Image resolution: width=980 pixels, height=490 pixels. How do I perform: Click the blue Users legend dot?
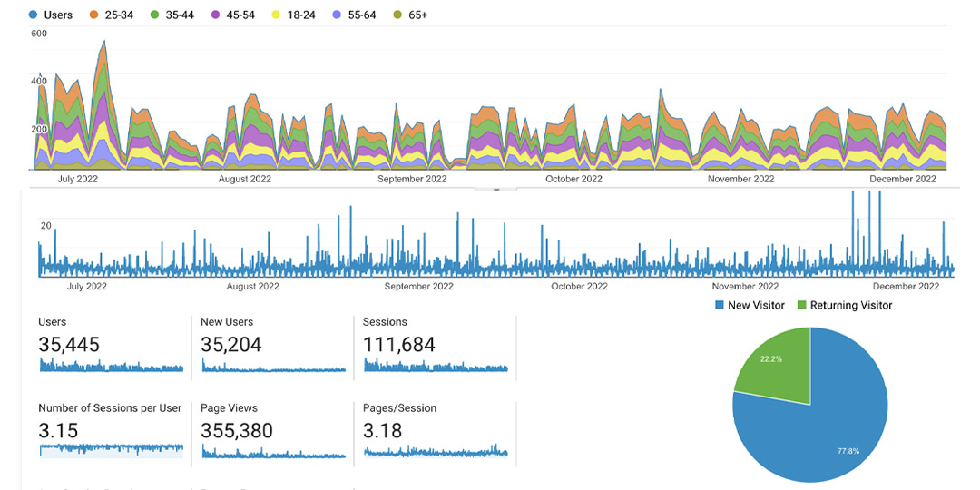pyautogui.click(x=34, y=15)
